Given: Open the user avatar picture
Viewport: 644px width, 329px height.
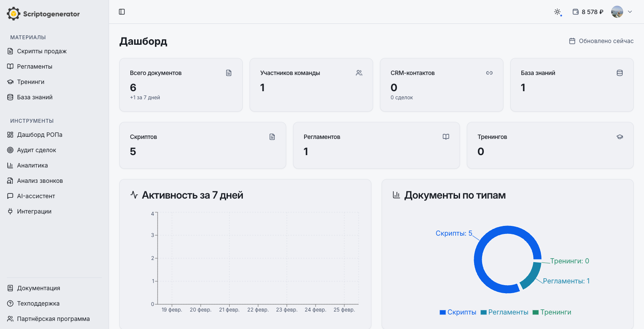Looking at the screenshot, I should [617, 12].
